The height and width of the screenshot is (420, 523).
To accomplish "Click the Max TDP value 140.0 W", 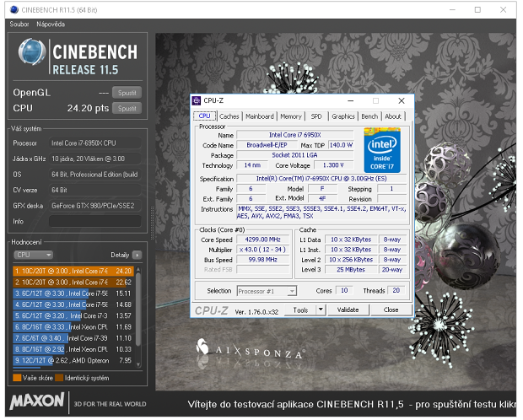I will click(x=341, y=145).
